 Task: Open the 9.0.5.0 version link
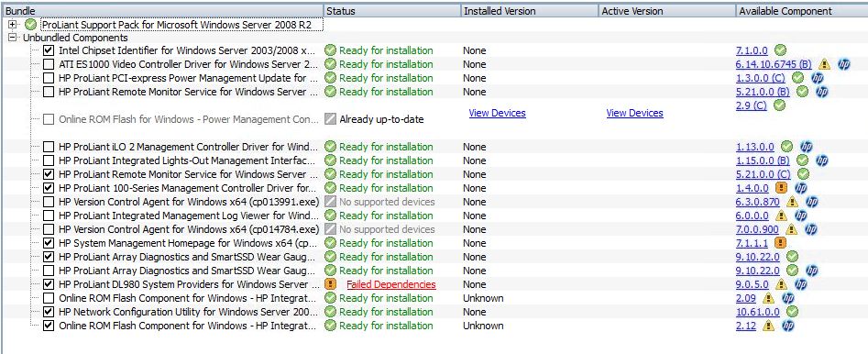[x=753, y=284]
